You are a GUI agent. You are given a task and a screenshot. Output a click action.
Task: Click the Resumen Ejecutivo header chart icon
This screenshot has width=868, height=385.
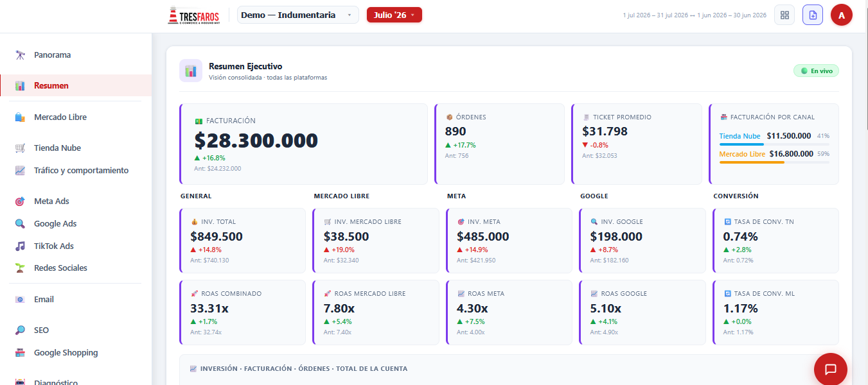click(191, 71)
